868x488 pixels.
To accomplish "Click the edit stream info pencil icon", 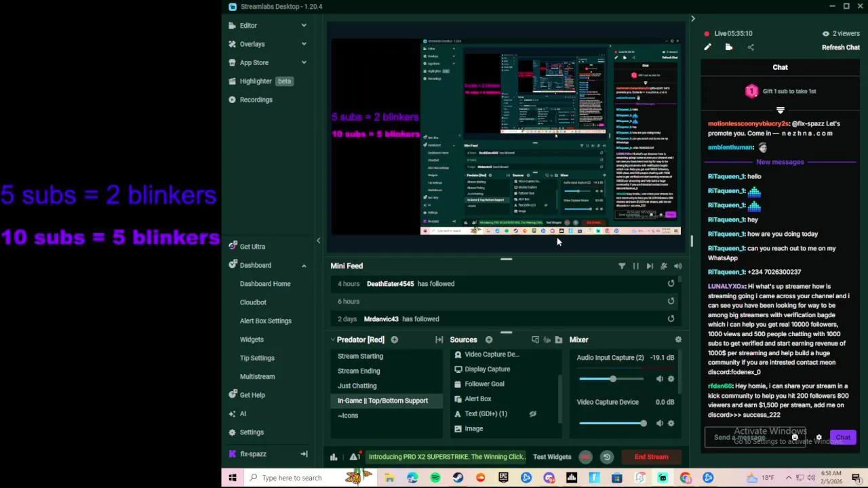I will [x=707, y=47].
